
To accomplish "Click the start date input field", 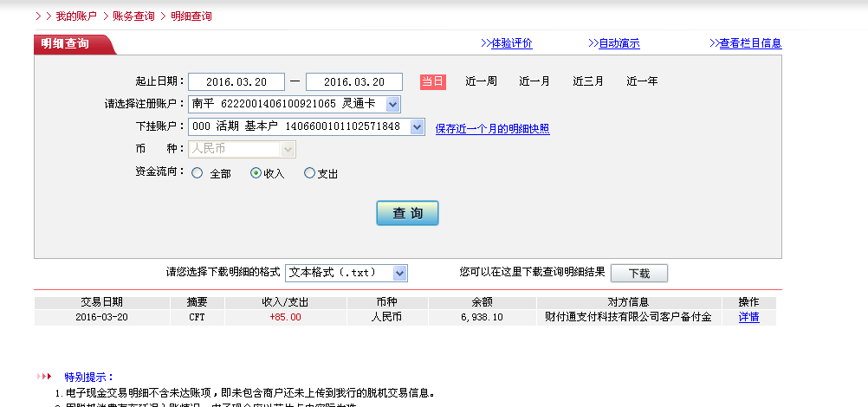I will 235,81.
